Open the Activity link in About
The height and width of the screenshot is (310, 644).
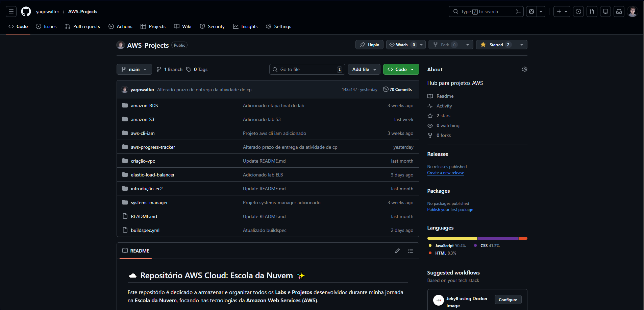[440, 106]
